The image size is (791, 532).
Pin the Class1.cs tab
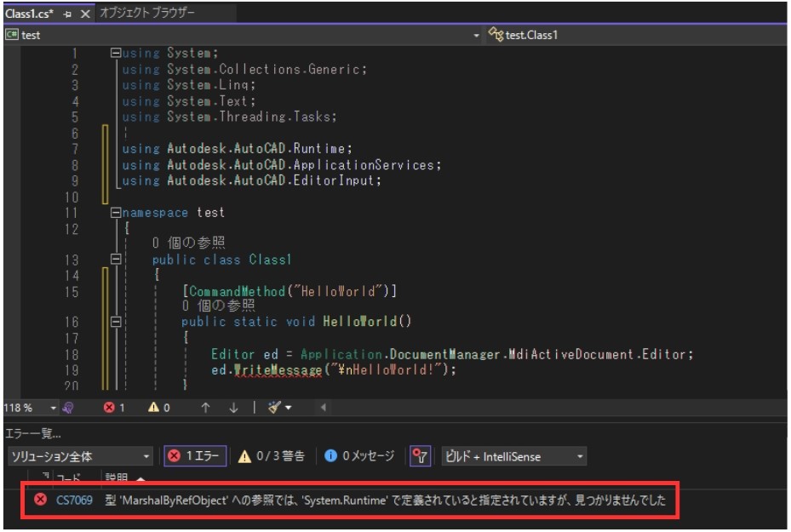[67, 14]
